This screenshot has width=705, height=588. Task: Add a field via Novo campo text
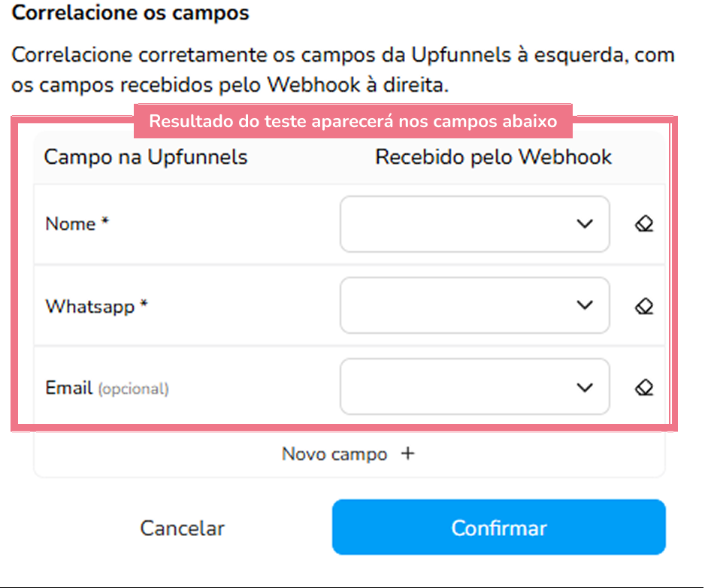pyautogui.click(x=334, y=454)
